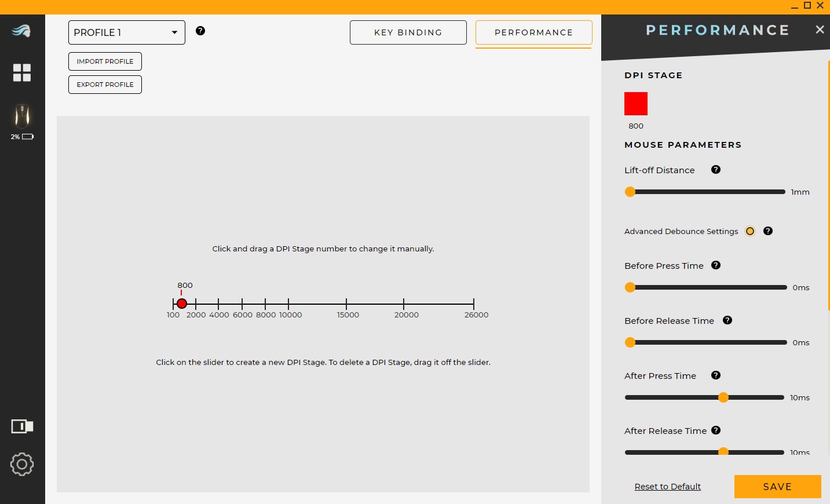Click the 10000 tick on DPI slider

(288, 304)
